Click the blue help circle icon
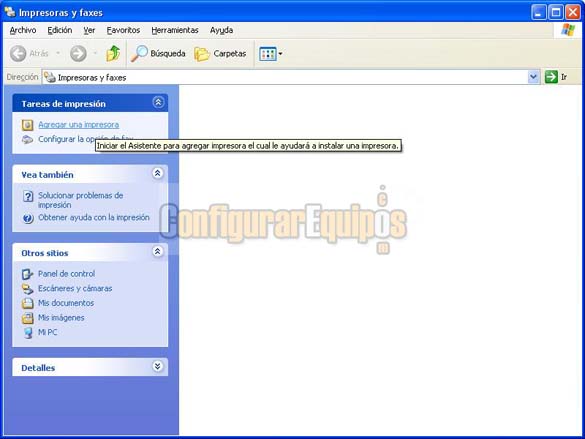 click(x=28, y=218)
